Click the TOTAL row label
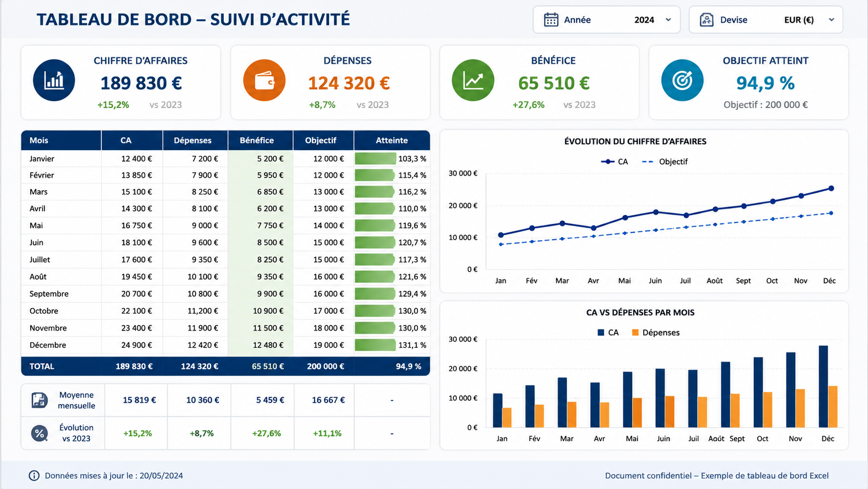The image size is (868, 489). [42, 366]
